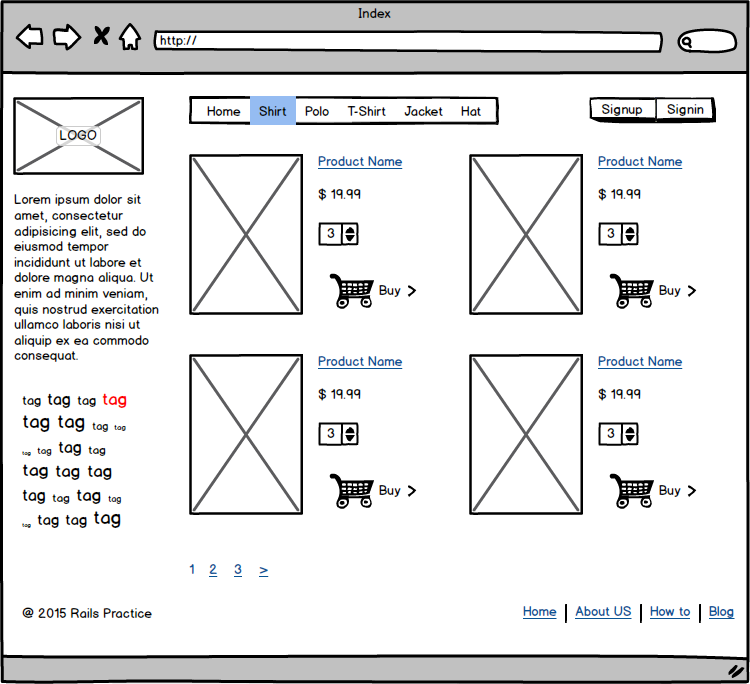The width and height of the screenshot is (750, 684).
Task: Click the red tag in tag cloud
Action: (114, 400)
